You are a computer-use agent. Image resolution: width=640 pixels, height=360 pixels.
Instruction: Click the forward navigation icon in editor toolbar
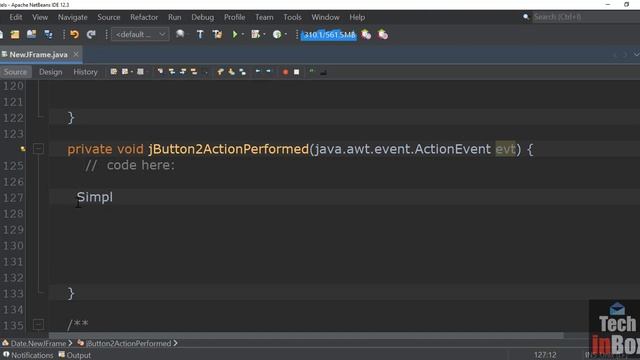(140, 72)
